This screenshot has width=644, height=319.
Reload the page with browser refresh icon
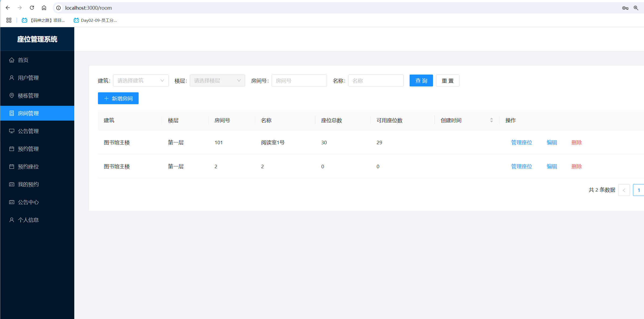coord(32,8)
